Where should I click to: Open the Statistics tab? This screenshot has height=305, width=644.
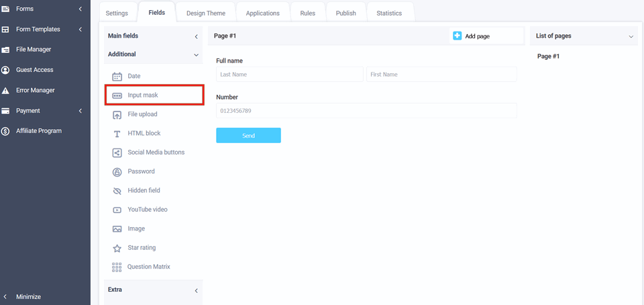tap(389, 13)
